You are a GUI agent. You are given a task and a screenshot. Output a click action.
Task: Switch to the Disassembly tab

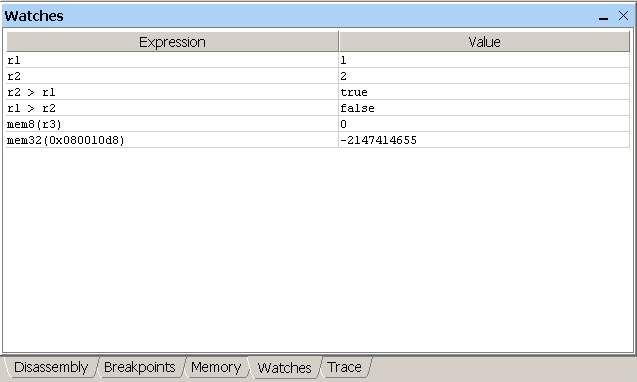pyautogui.click(x=51, y=367)
